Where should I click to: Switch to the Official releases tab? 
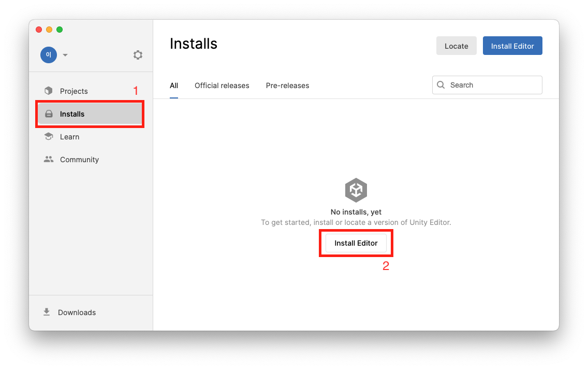tap(222, 86)
